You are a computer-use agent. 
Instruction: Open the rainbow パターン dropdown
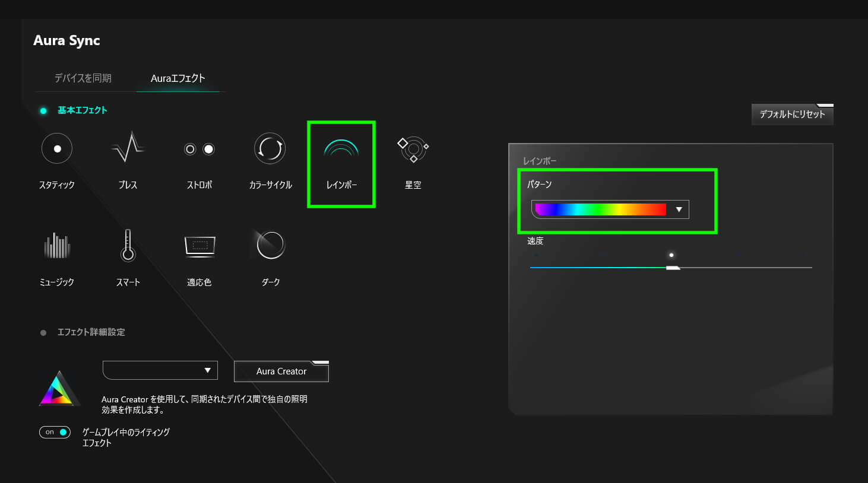coord(610,209)
